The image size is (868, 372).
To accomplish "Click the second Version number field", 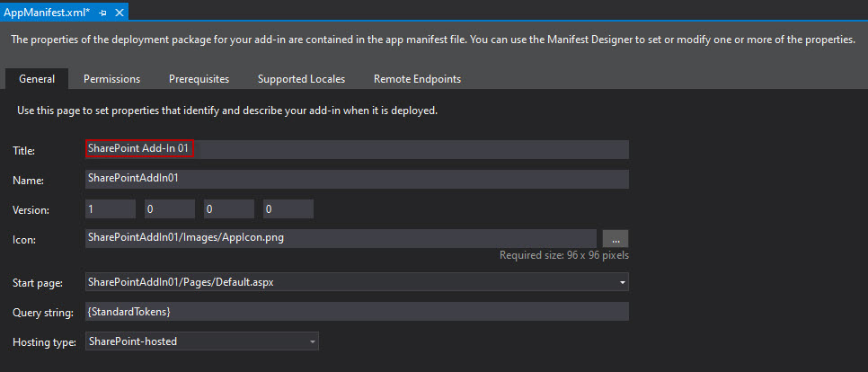I will [x=170, y=209].
